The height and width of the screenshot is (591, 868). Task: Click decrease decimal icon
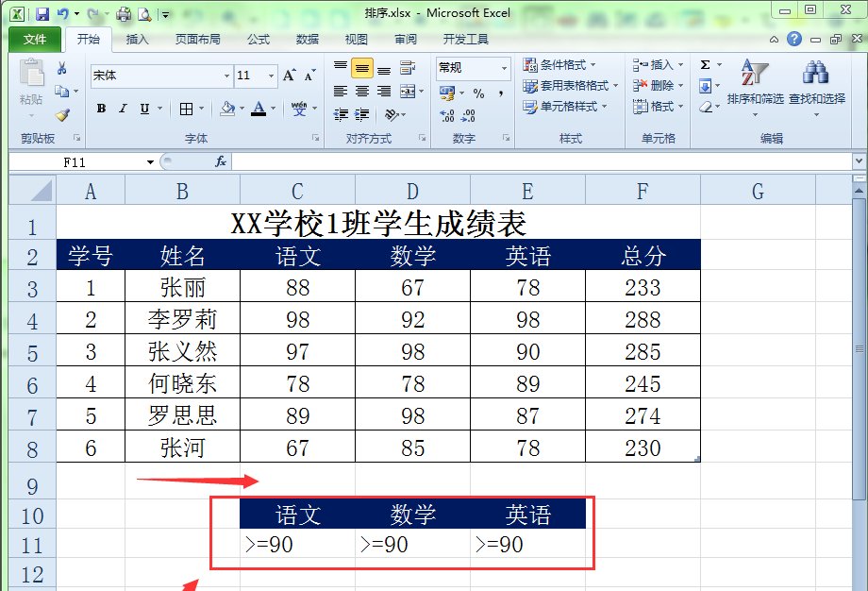(x=468, y=115)
